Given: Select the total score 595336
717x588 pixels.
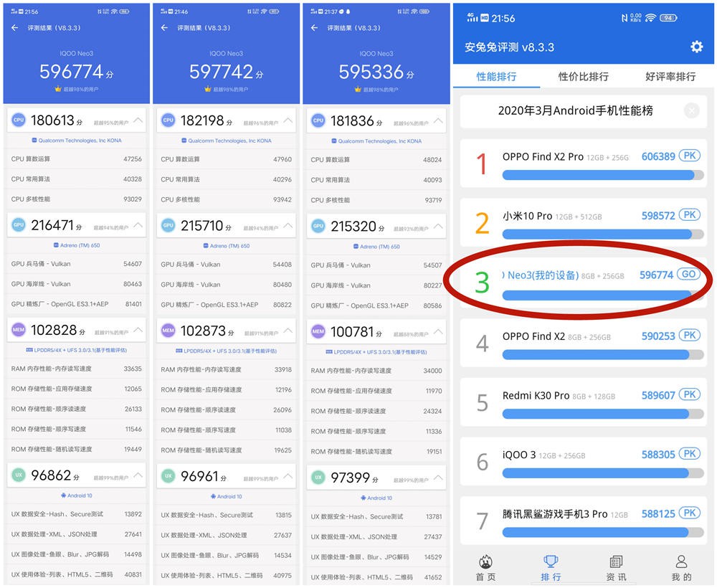Looking at the screenshot, I should tap(371, 72).
